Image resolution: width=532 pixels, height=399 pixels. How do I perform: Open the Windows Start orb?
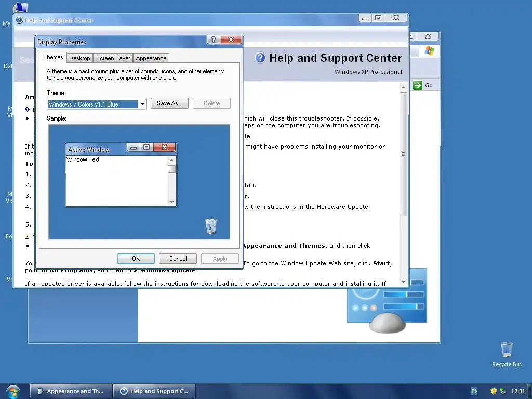pos(13,392)
